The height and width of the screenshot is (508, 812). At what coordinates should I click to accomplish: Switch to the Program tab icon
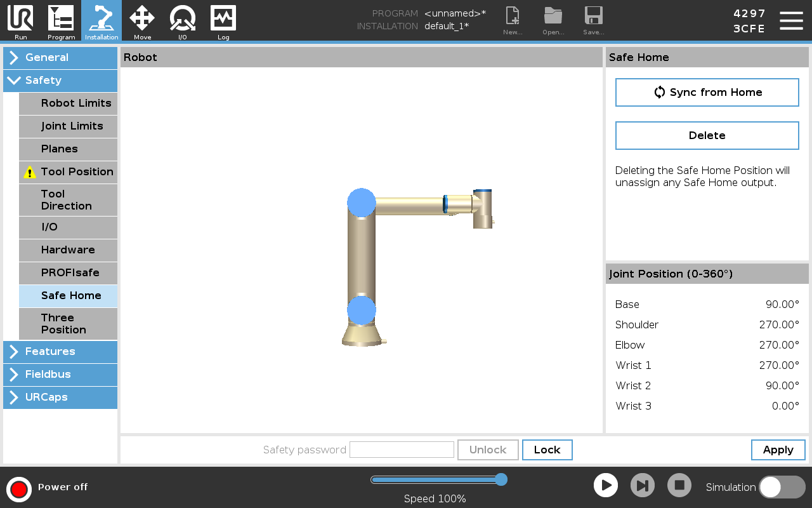(61, 20)
